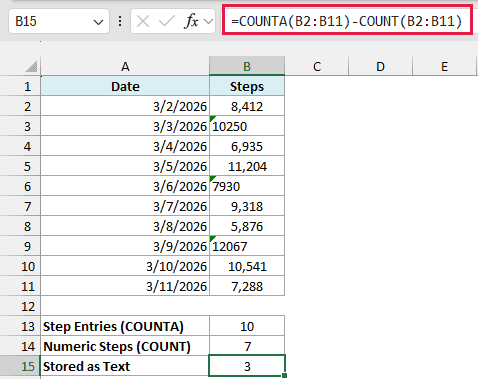This screenshot has width=478, height=379.
Task: Click the formula bar with COUNTA formula
Action: (347, 21)
